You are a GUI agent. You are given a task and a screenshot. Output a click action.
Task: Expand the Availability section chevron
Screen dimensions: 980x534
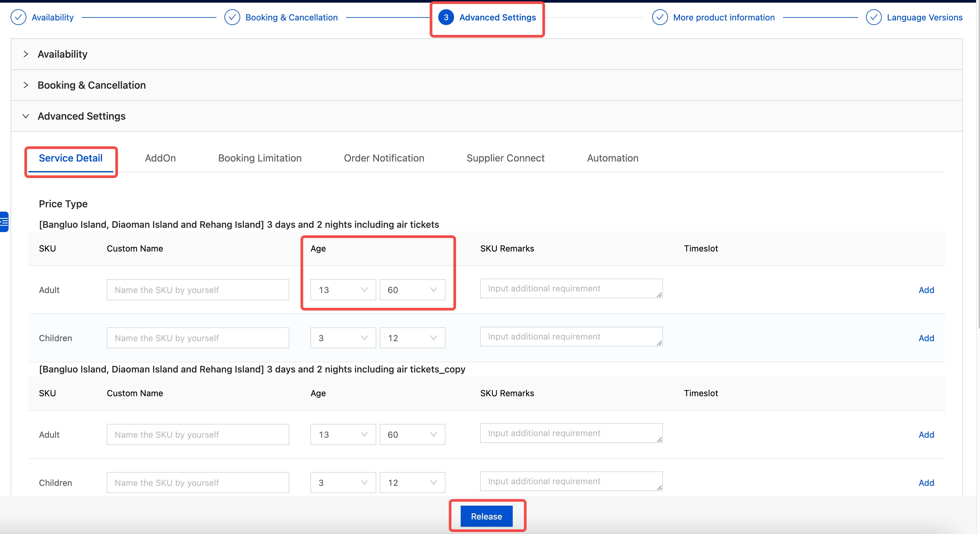pos(26,54)
